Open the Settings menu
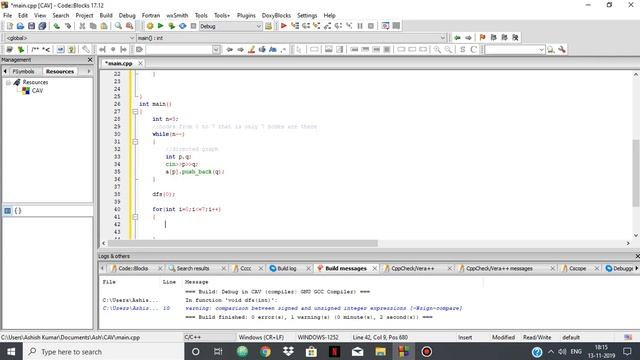 [307, 15]
